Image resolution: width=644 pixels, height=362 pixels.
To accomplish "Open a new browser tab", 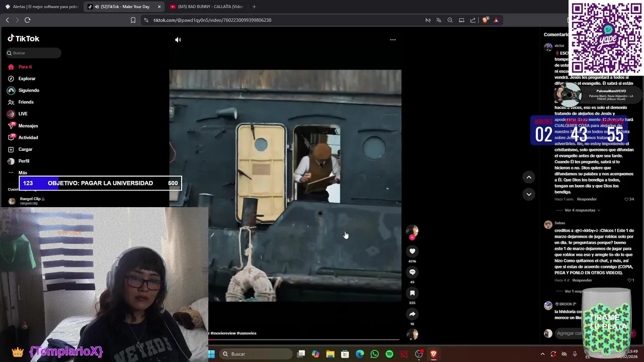I will pos(254,7).
